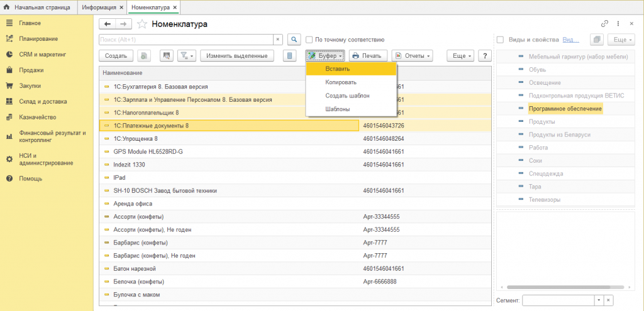Image resolution: width=644 pixels, height=311 pixels.
Task: Go to the Закупки section
Action: [29, 85]
